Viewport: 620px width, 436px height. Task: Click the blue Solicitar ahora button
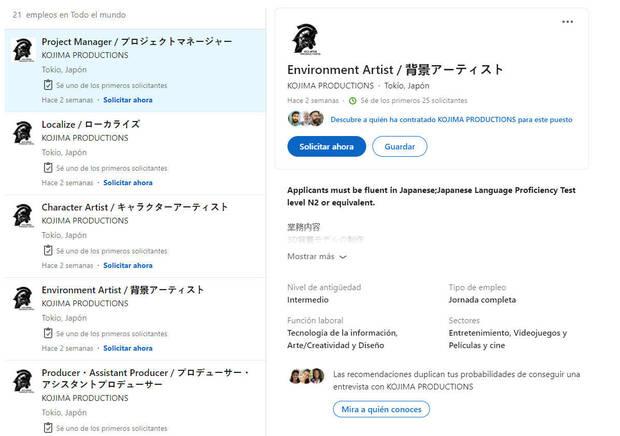pyautogui.click(x=327, y=147)
